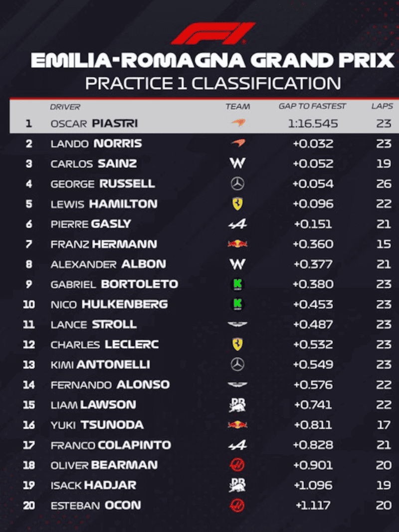
Task: Select Esteban Ocon in position 20
Action: click(96, 505)
